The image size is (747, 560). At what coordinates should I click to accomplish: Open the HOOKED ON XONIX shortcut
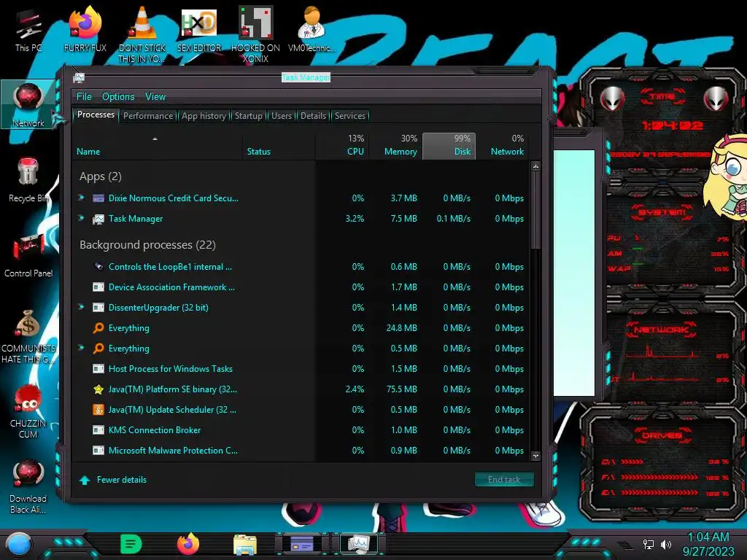255,34
